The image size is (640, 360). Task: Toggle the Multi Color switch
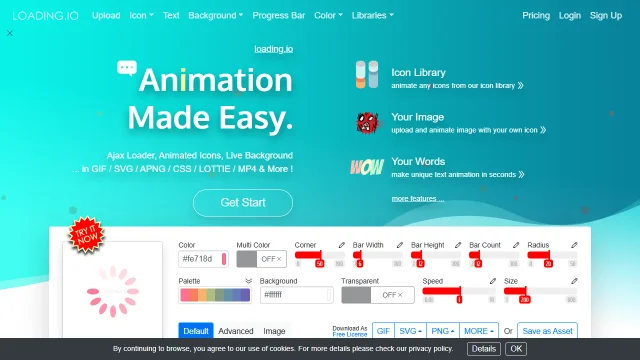[x=261, y=259]
